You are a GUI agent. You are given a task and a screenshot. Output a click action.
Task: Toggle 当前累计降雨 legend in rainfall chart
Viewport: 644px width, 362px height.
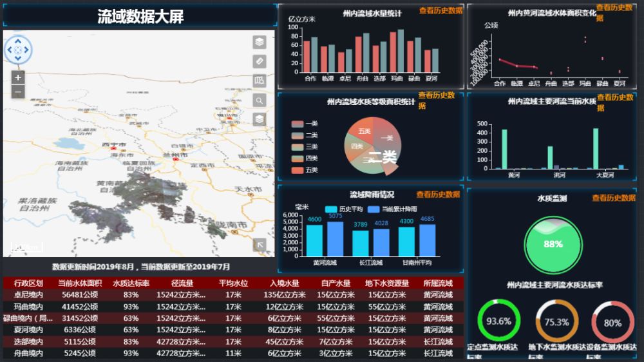click(x=393, y=209)
